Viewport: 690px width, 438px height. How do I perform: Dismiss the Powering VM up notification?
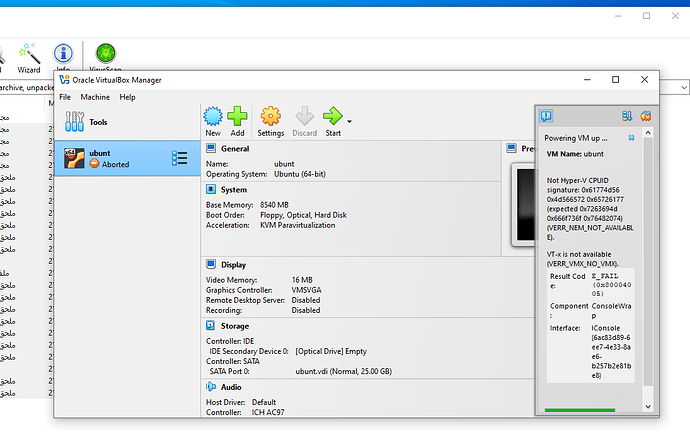[631, 138]
